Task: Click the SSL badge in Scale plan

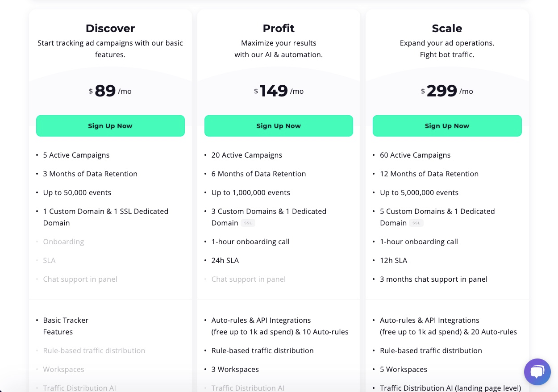Action: coord(416,223)
